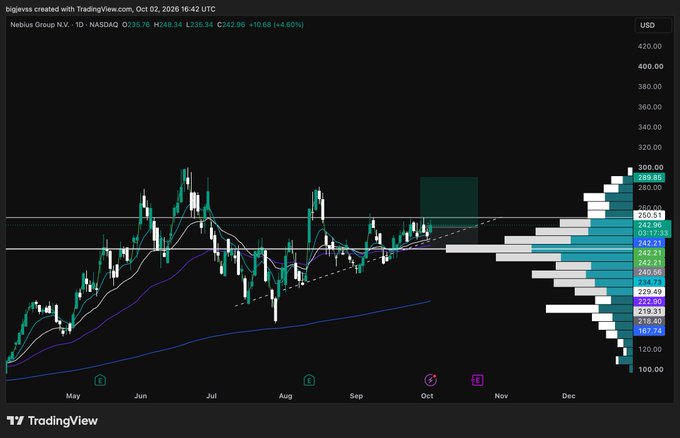This screenshot has height=438, width=680.
Task: Click the Dec label on time axis
Action: point(569,396)
